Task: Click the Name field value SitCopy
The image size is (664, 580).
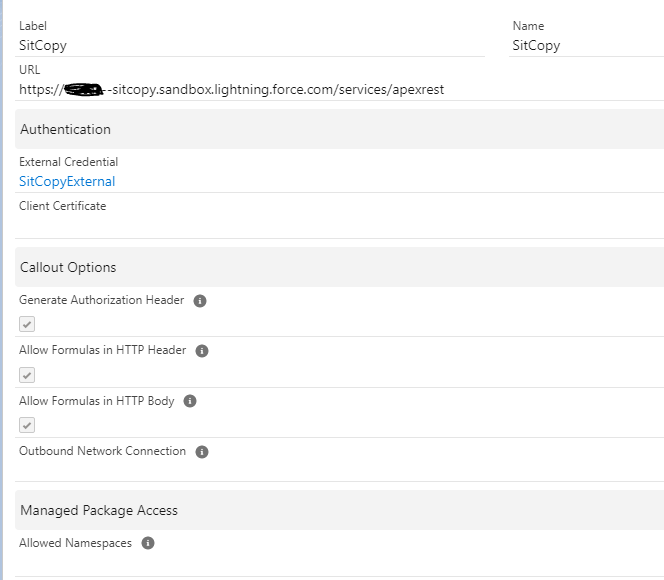Action: (536, 45)
